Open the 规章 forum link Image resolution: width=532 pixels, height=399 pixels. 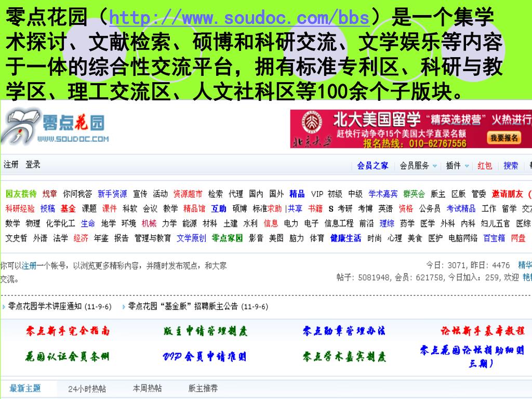click(49, 194)
